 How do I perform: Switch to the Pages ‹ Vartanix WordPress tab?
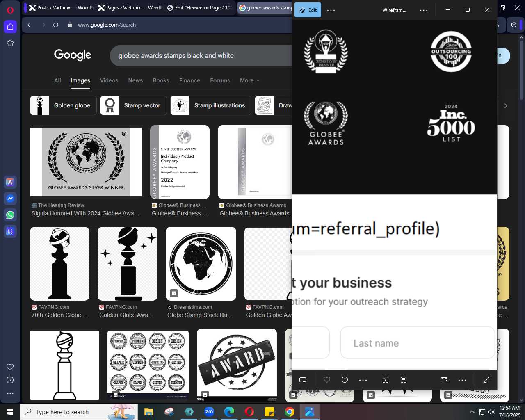[130, 8]
